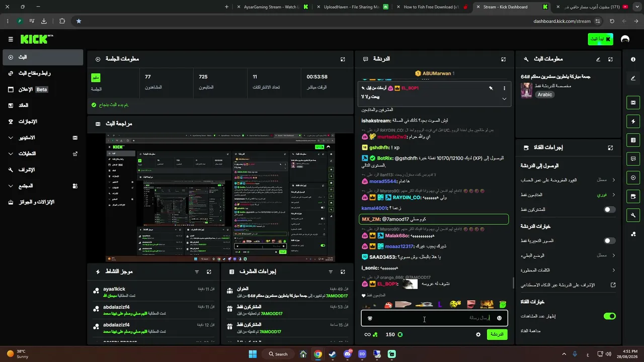Maximize the مراجعة البث preview panel
The height and width of the screenshot is (362, 644).
[x=343, y=124]
